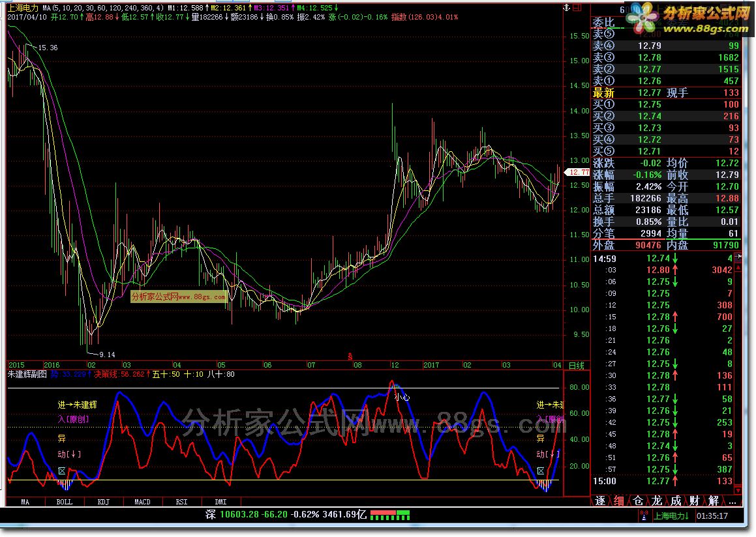
Task: Click the 委比 label in quote panel
Action: [603, 22]
